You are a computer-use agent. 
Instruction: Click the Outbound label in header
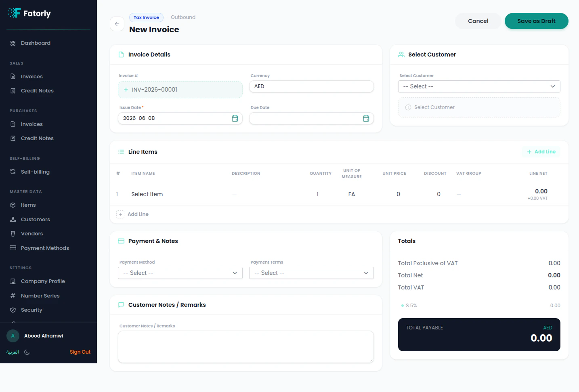[x=183, y=17]
